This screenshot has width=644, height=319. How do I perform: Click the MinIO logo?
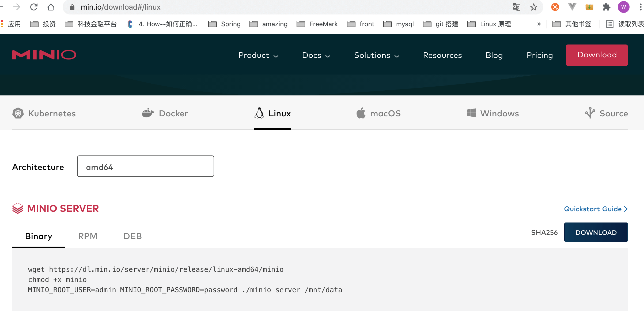(44, 55)
